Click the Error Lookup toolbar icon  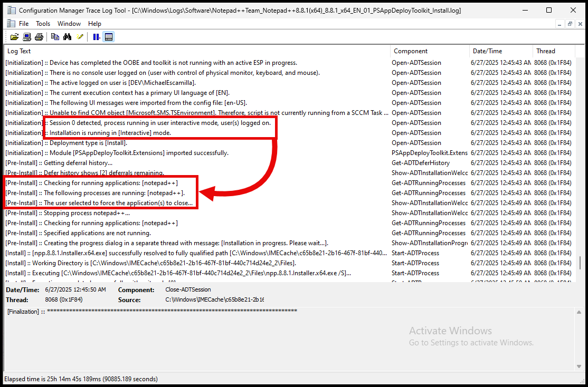[80, 36]
